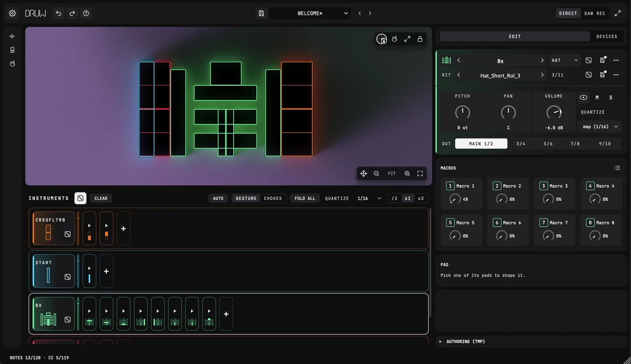Enter fullscreen canvas view
Screen dimensions: 631x364
pos(420,173)
